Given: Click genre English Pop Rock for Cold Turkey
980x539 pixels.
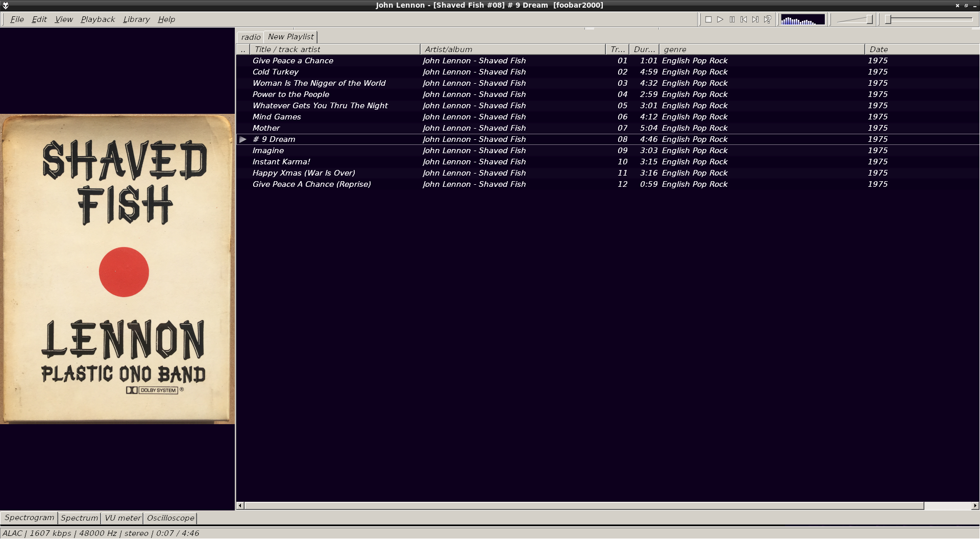Looking at the screenshot, I should point(695,72).
